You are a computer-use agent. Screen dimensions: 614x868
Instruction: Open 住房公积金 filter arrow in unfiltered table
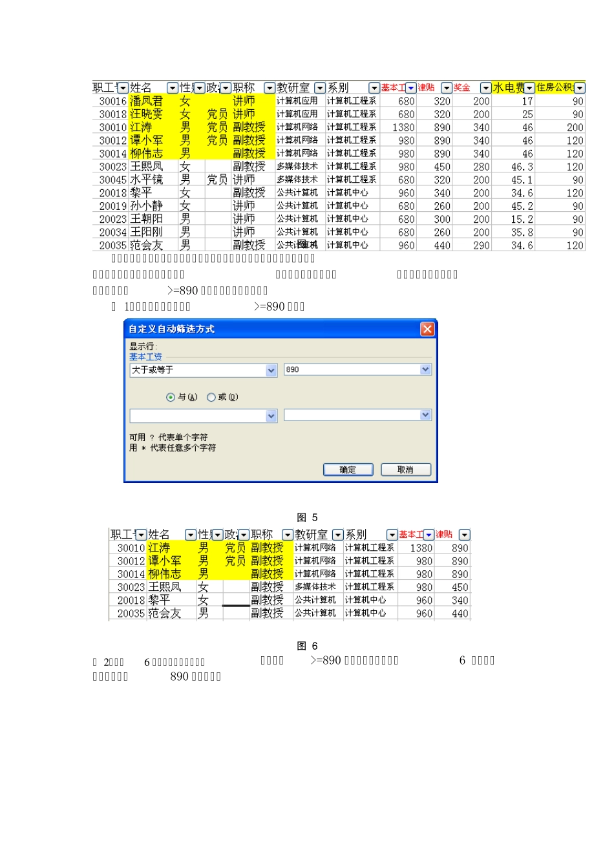580,88
